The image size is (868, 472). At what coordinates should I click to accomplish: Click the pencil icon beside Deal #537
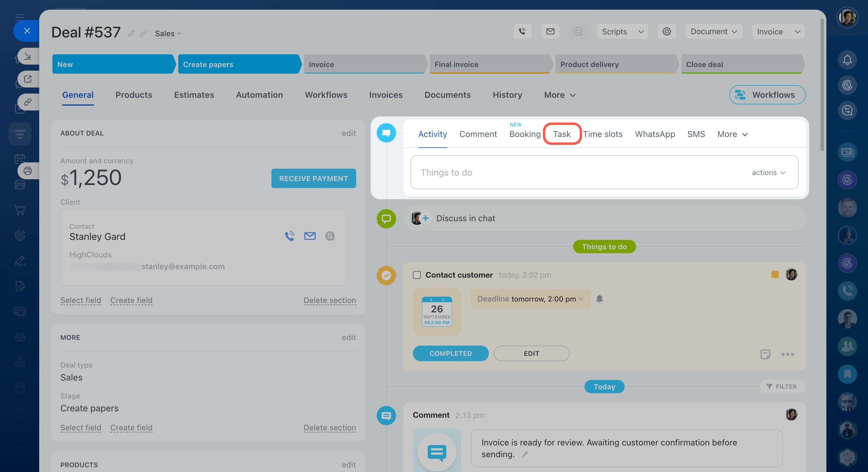point(131,33)
